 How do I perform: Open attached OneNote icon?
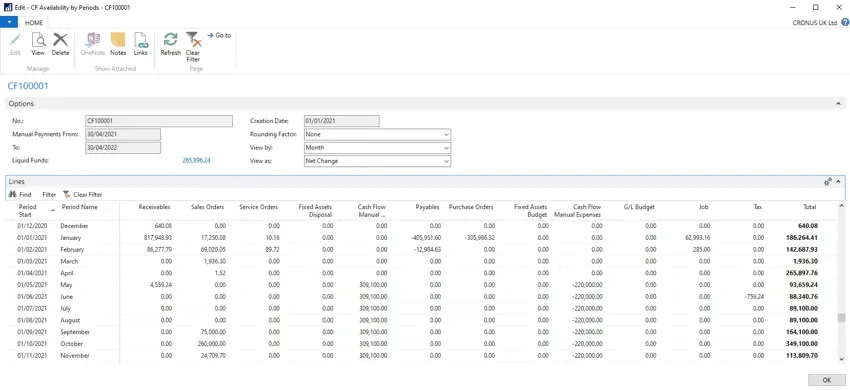click(x=93, y=41)
